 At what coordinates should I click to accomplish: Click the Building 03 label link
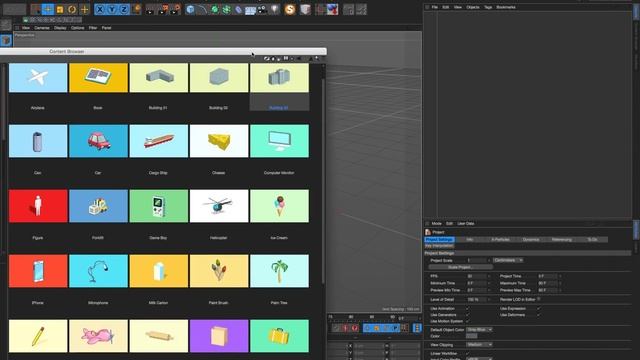(x=279, y=108)
